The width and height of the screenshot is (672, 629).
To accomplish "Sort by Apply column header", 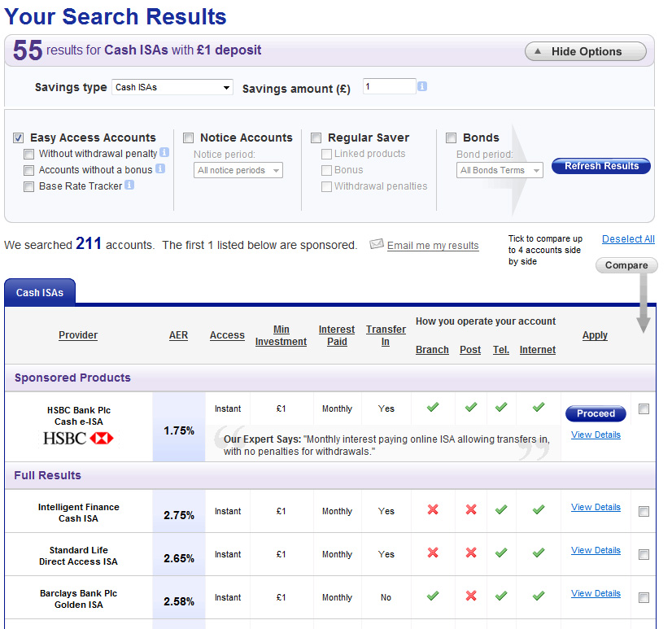I will click(x=595, y=335).
